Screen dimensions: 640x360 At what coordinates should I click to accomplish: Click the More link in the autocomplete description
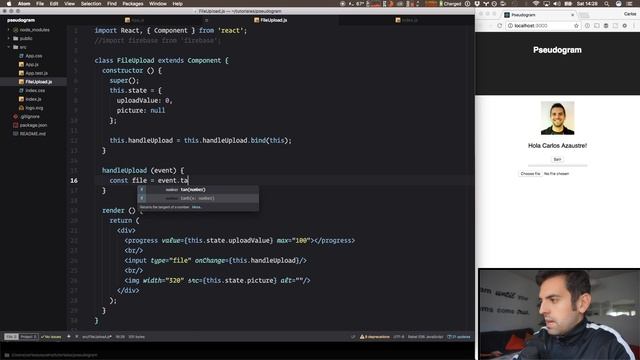[x=196, y=207]
